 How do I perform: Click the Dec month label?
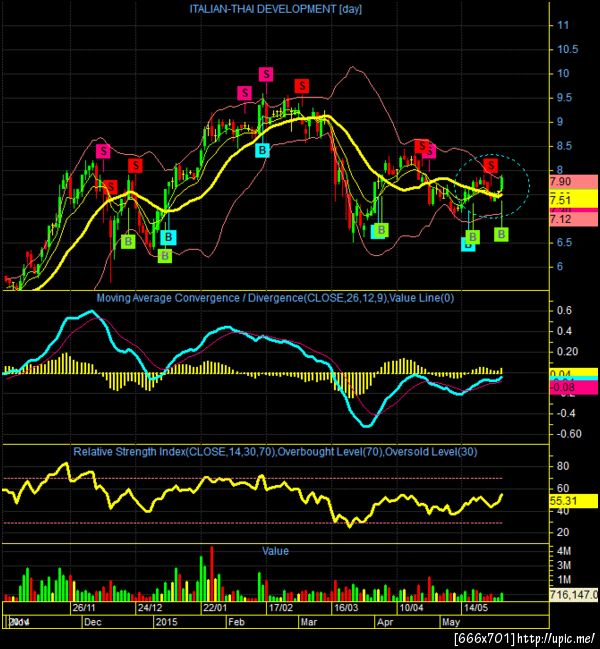click(93, 622)
